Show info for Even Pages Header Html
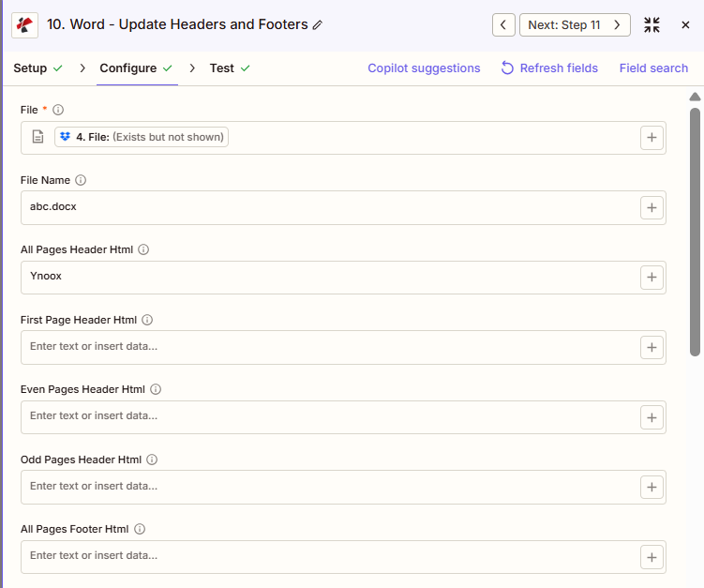The image size is (704, 588). coord(156,389)
